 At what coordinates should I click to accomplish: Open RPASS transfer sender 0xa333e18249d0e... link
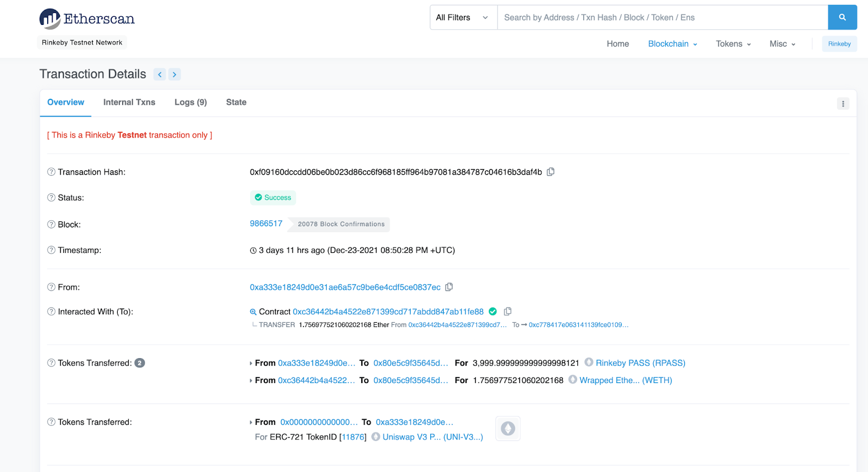(x=317, y=363)
